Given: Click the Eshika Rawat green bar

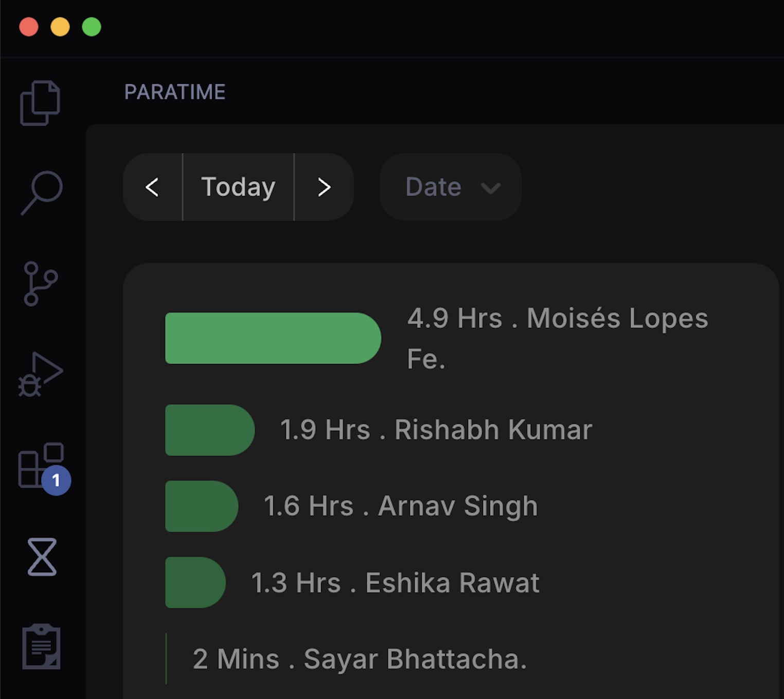Looking at the screenshot, I should (195, 583).
